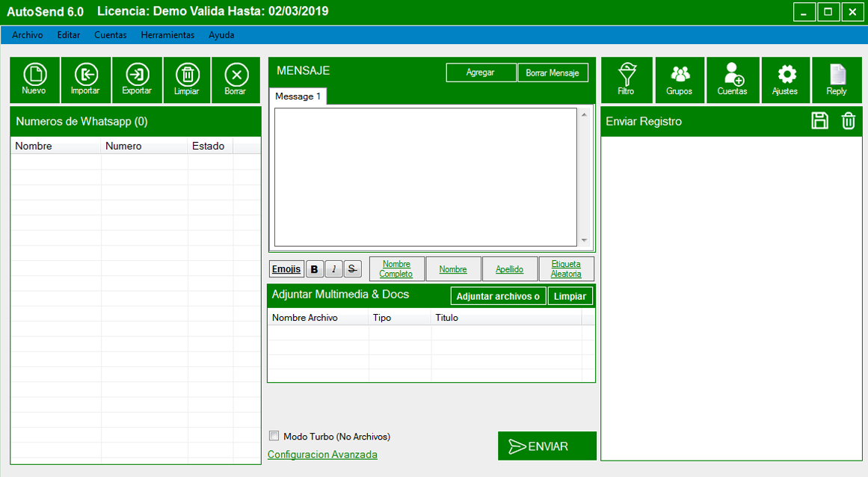Click the Tipo column header
868x477 pixels.
pyautogui.click(x=400, y=318)
